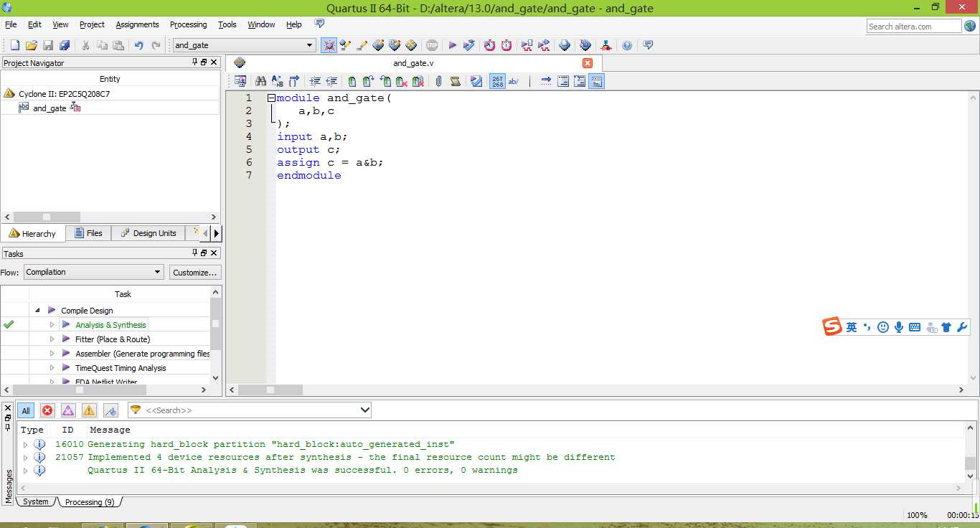
Task: Click the Tasks panel vertical scrollbar down arrow
Action: tap(216, 377)
